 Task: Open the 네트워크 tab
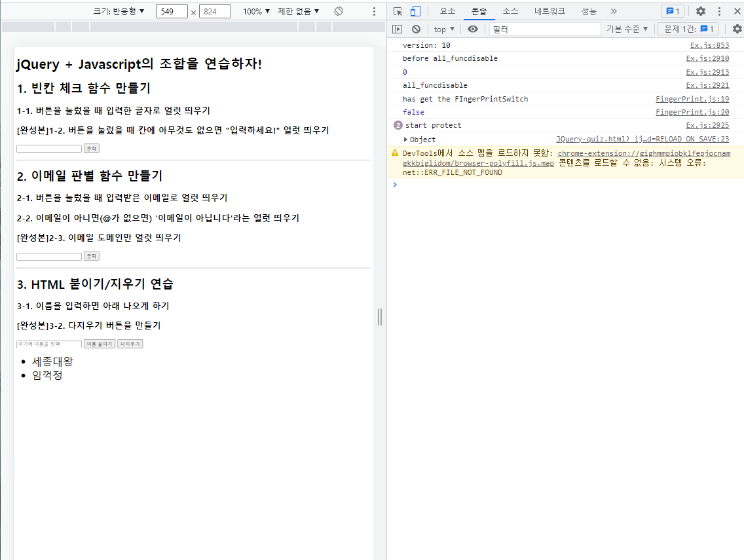click(549, 11)
